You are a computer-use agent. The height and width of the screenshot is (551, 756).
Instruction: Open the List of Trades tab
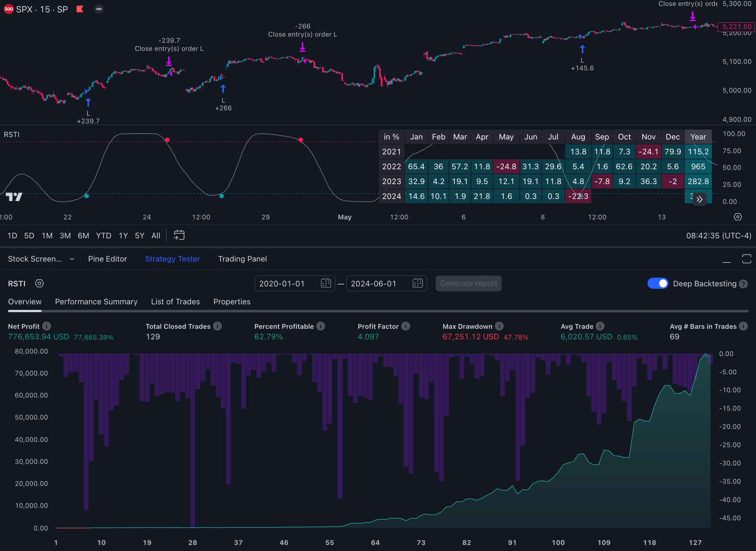point(175,302)
